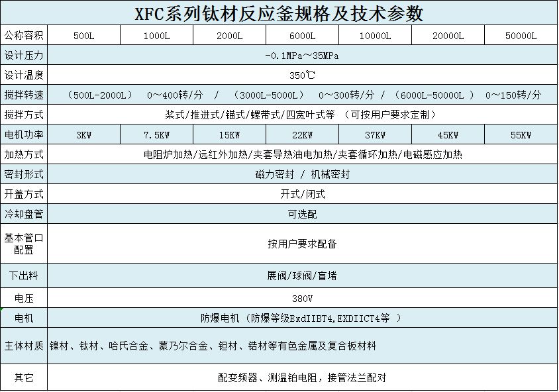
Task: Click the 37KW motor power cell
Action: pyautogui.click(x=375, y=136)
